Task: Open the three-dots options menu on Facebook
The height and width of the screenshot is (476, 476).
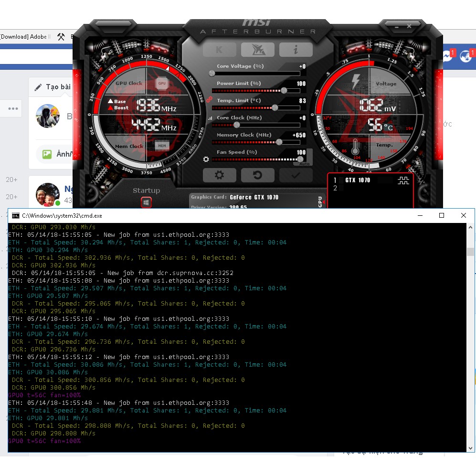Action: pos(13,109)
